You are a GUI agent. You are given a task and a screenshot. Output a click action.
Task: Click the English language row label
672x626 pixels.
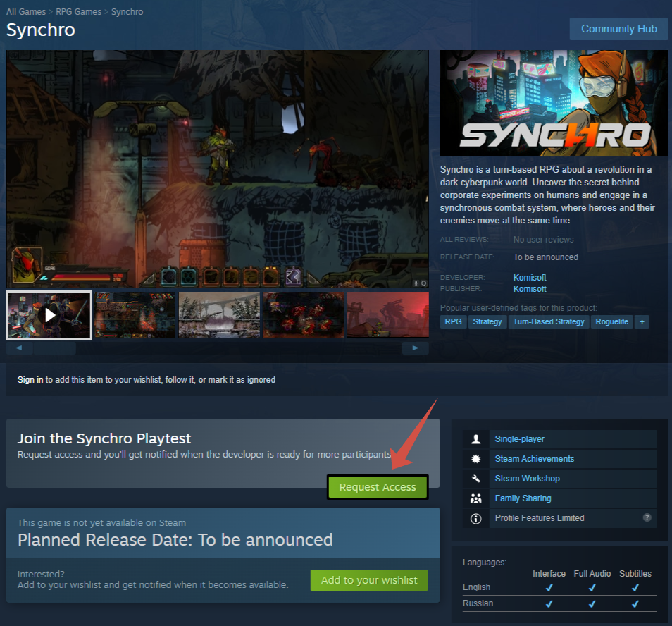click(477, 587)
